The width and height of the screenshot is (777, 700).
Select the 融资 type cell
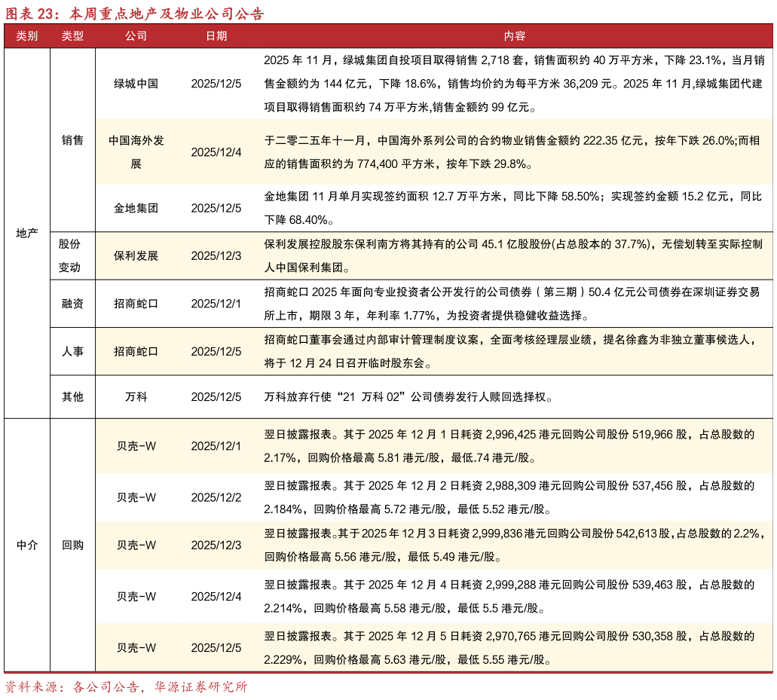click(x=72, y=303)
